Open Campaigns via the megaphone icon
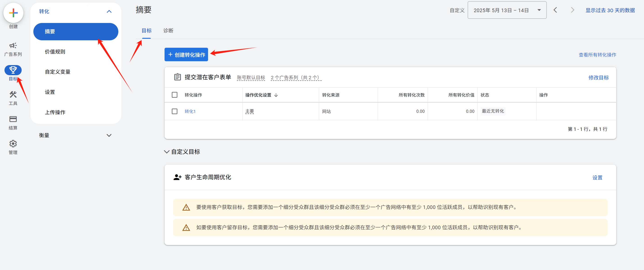644x270 pixels. pyautogui.click(x=13, y=46)
